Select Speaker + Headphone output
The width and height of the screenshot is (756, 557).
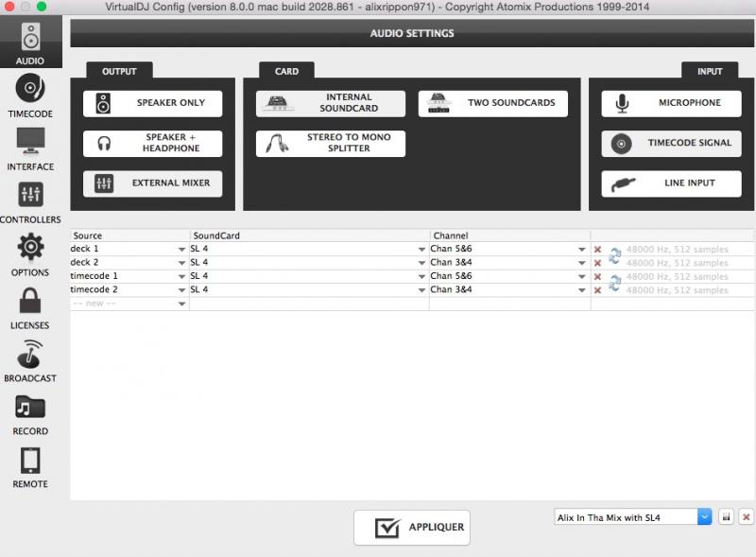(152, 144)
